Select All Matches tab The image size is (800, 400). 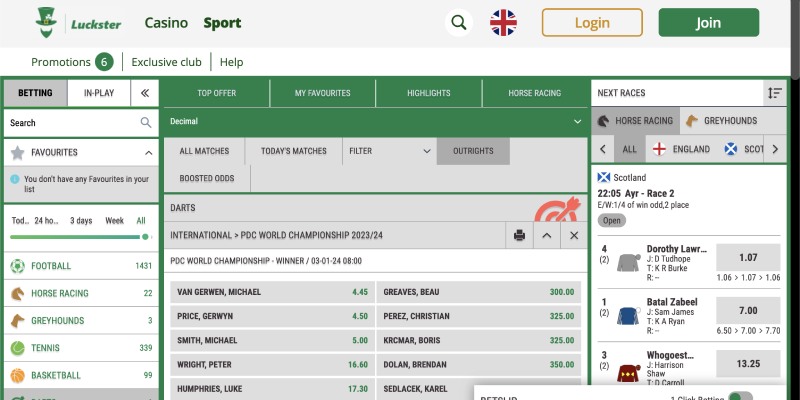(204, 151)
